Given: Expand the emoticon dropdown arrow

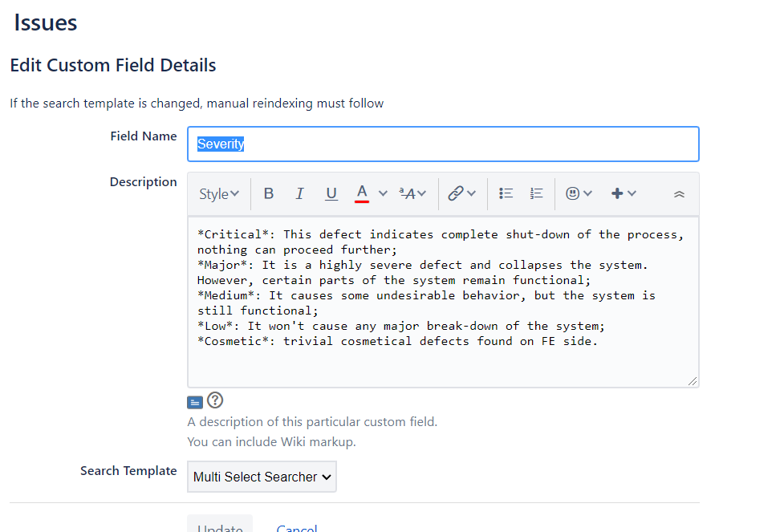Looking at the screenshot, I should (x=588, y=193).
